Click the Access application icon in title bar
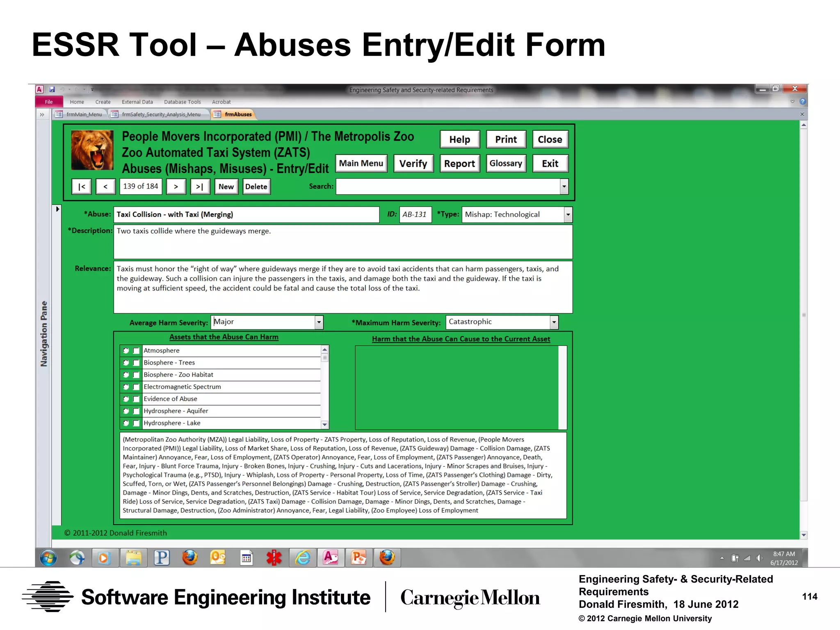 39,89
